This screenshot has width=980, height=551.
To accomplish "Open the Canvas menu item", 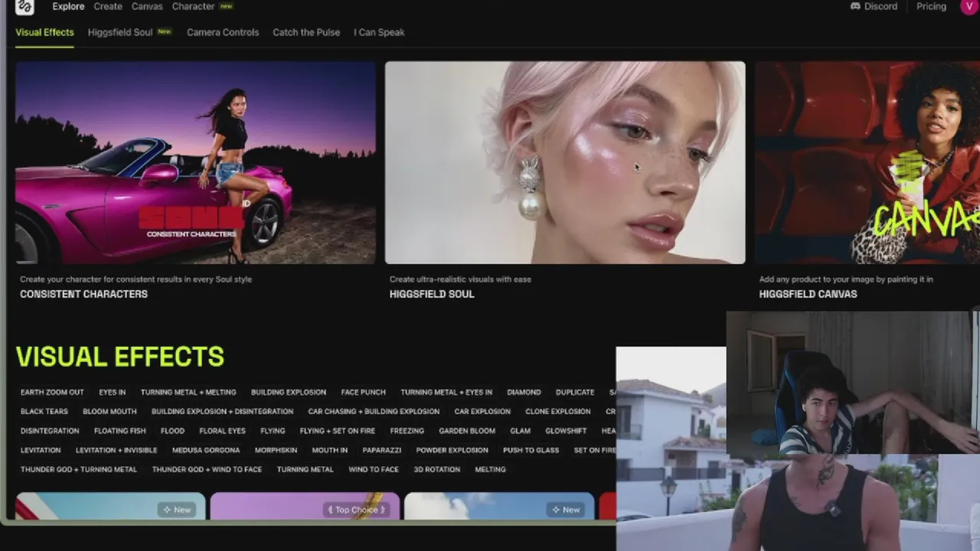I will [147, 6].
